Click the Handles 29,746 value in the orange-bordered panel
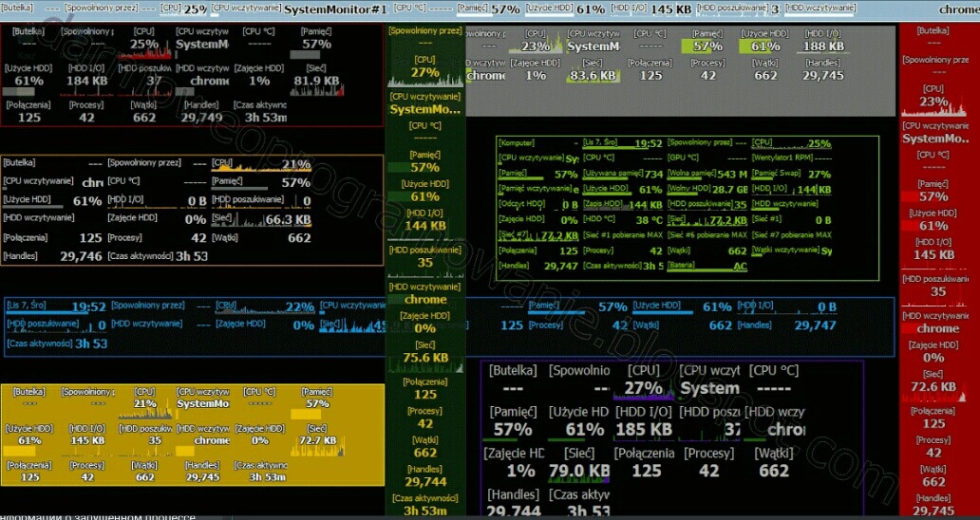Viewport: 980px width, 520px height. (x=80, y=256)
